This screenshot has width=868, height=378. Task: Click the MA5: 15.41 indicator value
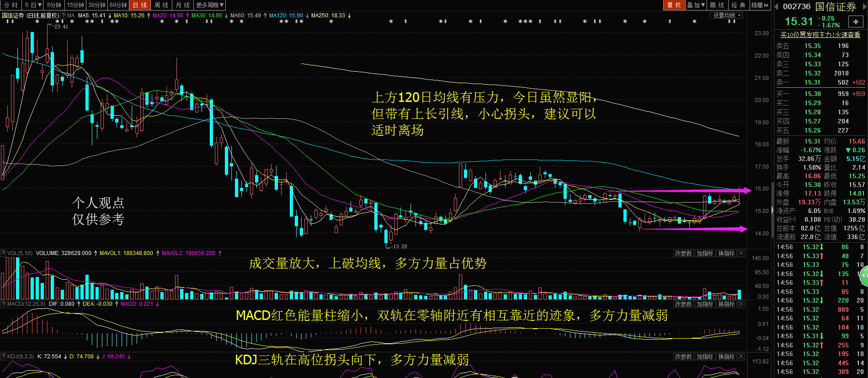92,16
